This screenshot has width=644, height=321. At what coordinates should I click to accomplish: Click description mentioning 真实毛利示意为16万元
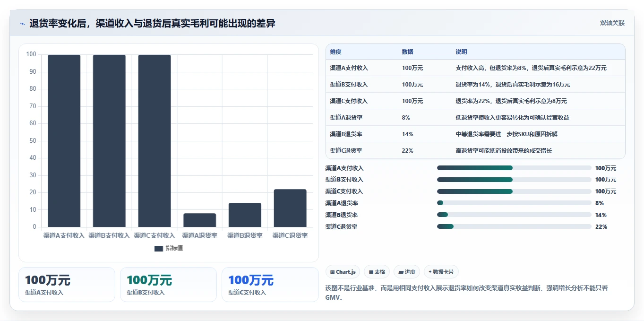click(513, 85)
